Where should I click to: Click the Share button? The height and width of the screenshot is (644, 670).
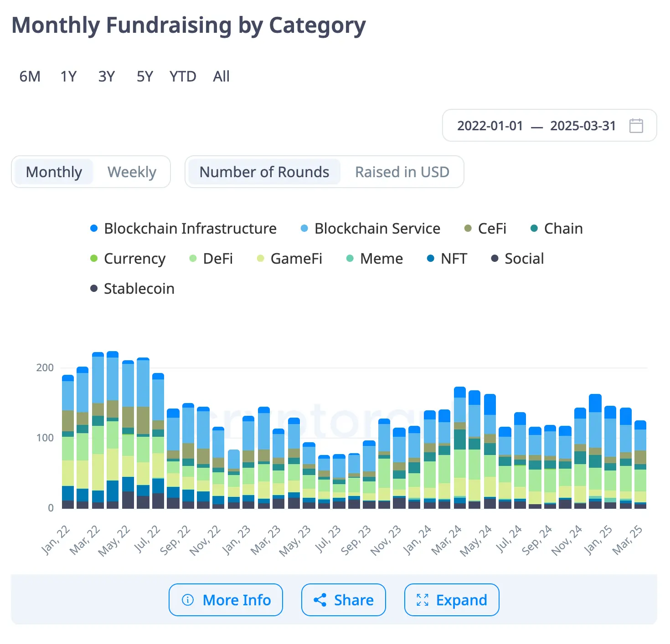(343, 600)
